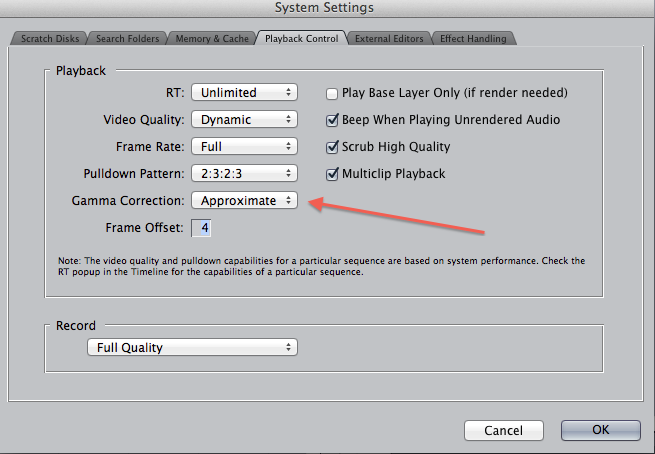Open the RT dropdown menu
The height and width of the screenshot is (454, 655).
[x=245, y=92]
